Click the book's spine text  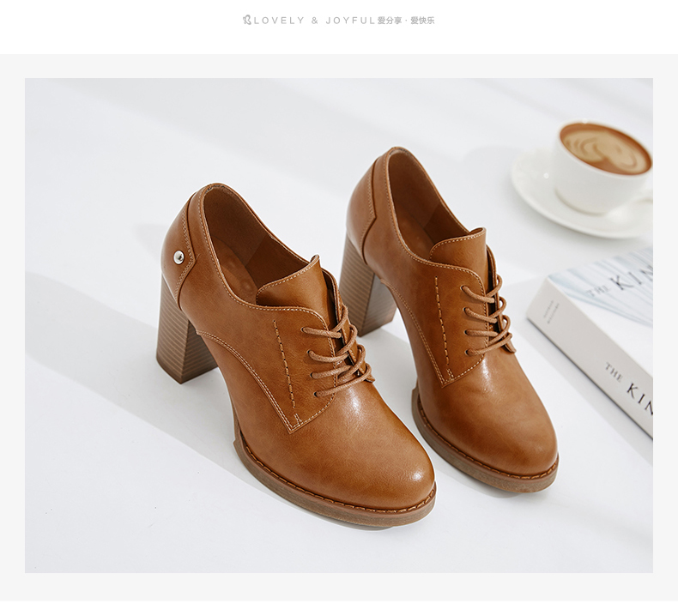coord(628,383)
